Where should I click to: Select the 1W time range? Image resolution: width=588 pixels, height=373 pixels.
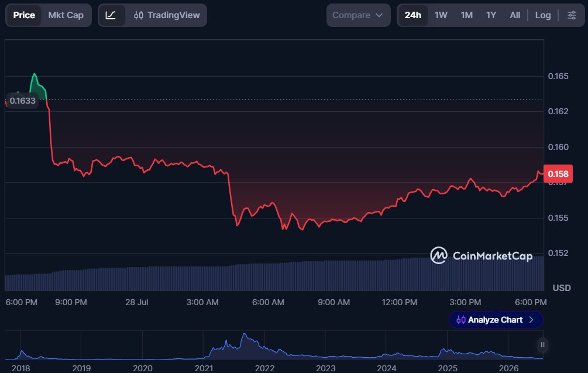441,15
